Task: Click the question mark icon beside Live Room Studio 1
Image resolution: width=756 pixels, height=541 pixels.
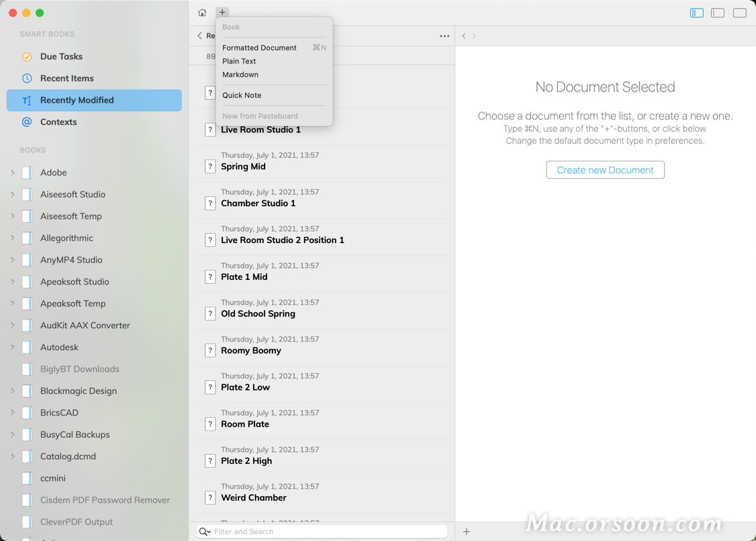Action: point(210,129)
